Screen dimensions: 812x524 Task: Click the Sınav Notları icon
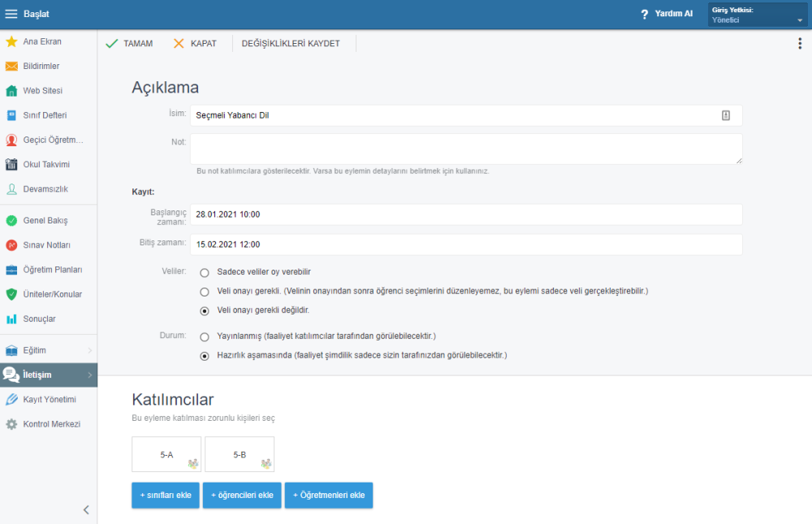pyautogui.click(x=11, y=245)
